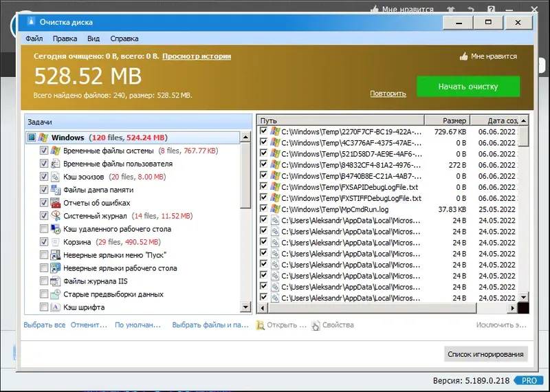Click the tasks list scroll-down arrow
550x392 pixels.
(x=245, y=307)
